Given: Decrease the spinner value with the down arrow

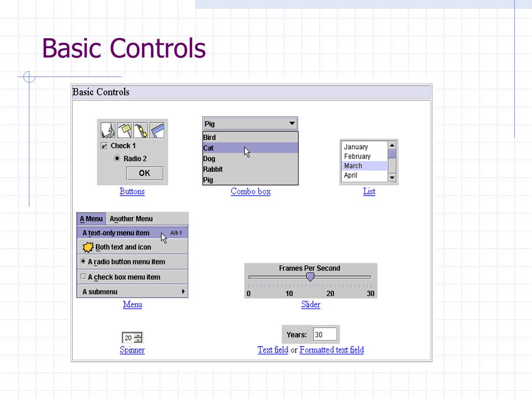Looking at the screenshot, I should pos(138,340).
